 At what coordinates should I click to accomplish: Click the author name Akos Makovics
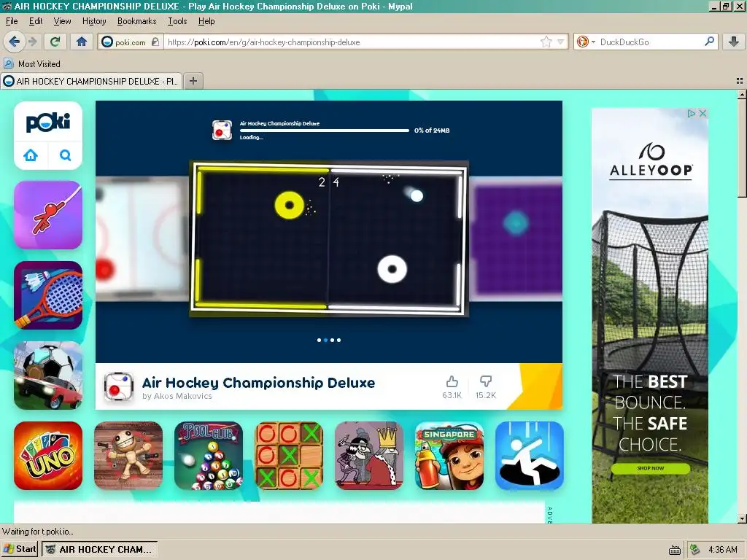pos(182,396)
